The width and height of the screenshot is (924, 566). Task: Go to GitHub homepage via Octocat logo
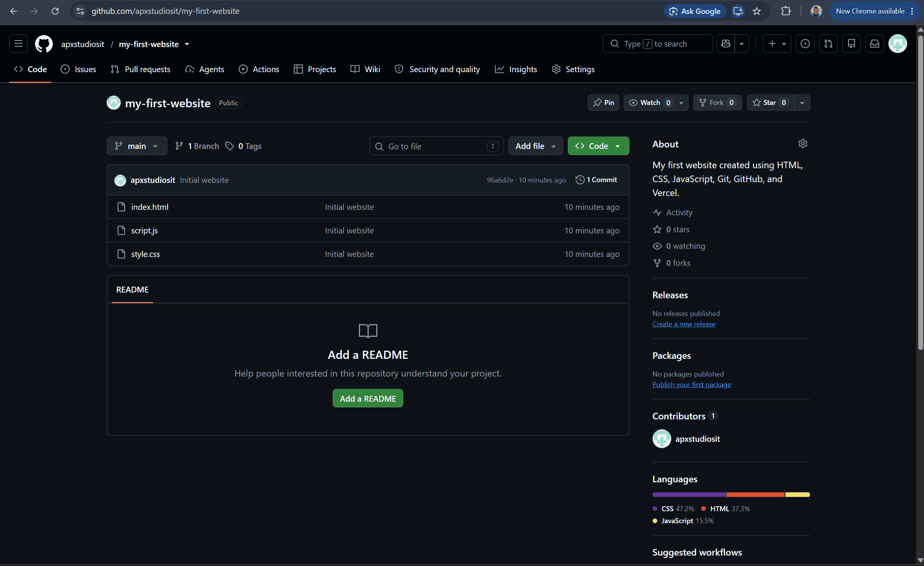44,44
